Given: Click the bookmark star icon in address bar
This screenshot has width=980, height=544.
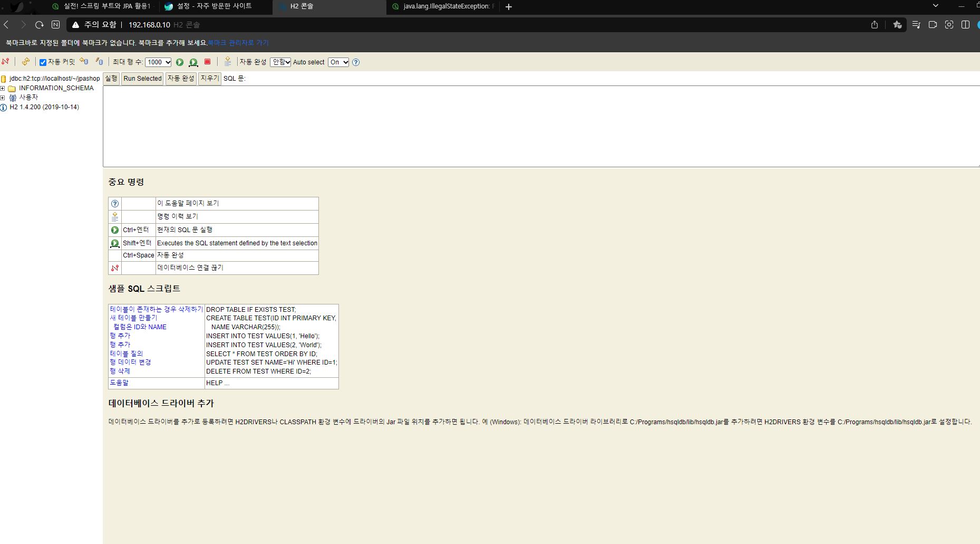Looking at the screenshot, I should pyautogui.click(x=897, y=25).
